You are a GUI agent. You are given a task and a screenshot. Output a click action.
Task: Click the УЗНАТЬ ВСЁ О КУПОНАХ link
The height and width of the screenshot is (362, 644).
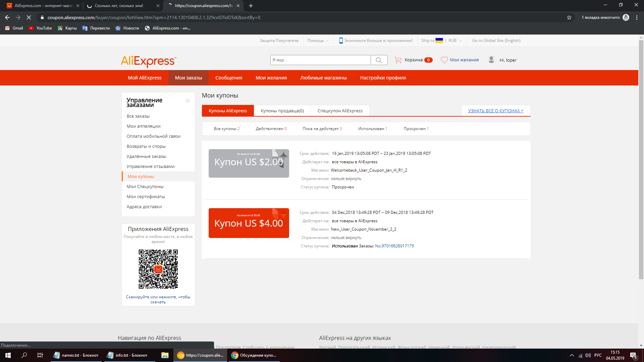496,111
